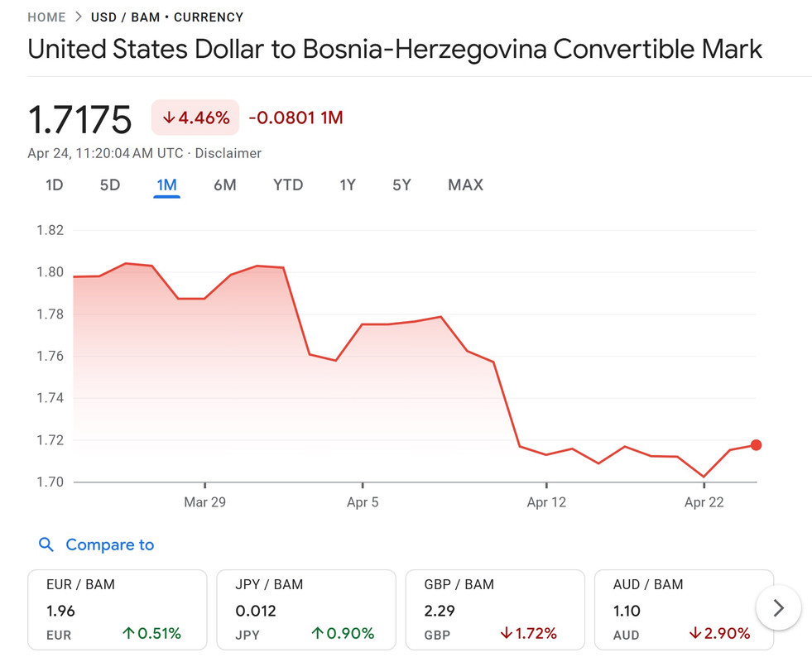Click the Compare to magnifier icon
The height and width of the screenshot is (662, 812).
point(46,544)
